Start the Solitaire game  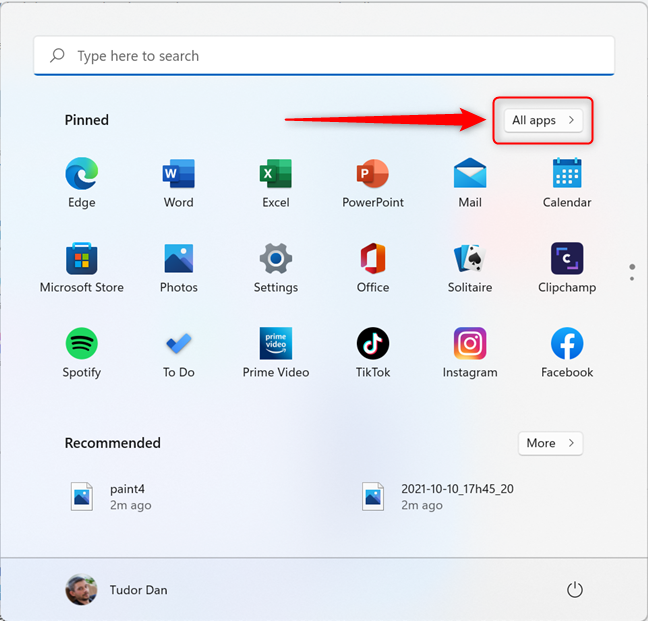point(470,268)
